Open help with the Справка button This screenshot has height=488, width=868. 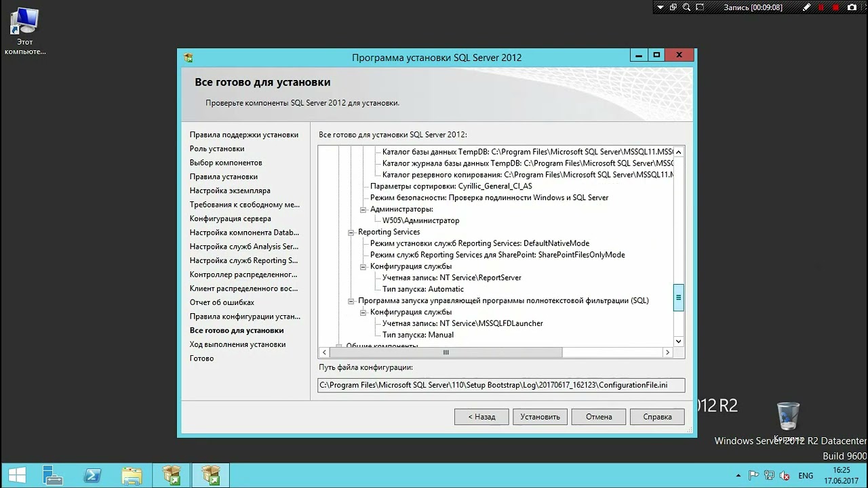coord(657,417)
